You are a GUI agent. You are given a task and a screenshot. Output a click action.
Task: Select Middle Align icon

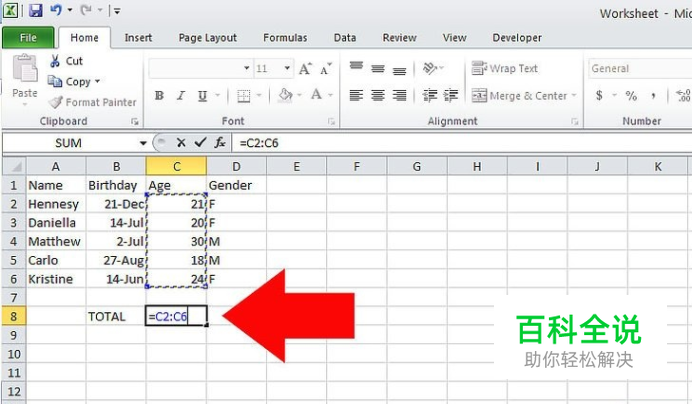pos(378,68)
